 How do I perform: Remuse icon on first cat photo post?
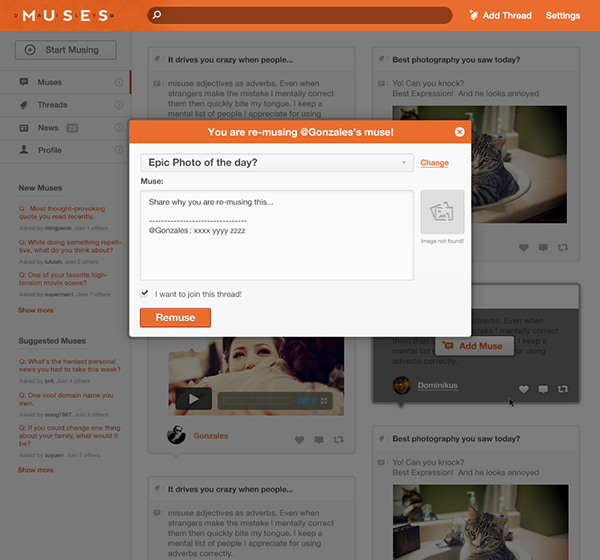click(x=562, y=248)
